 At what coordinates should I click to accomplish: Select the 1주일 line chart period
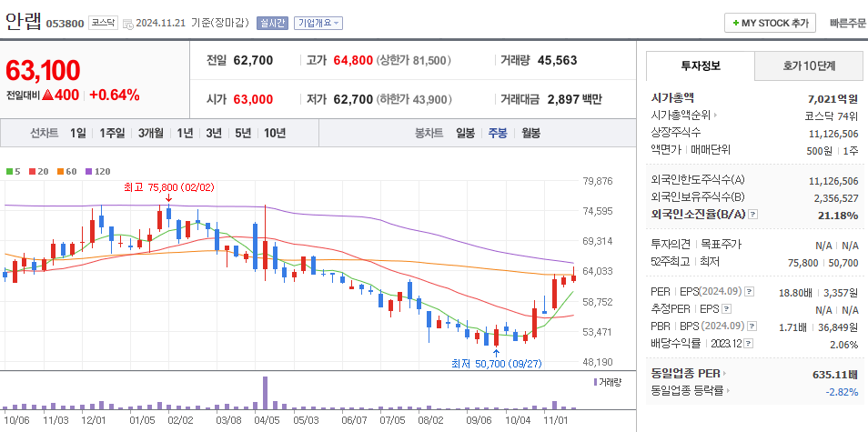113,134
